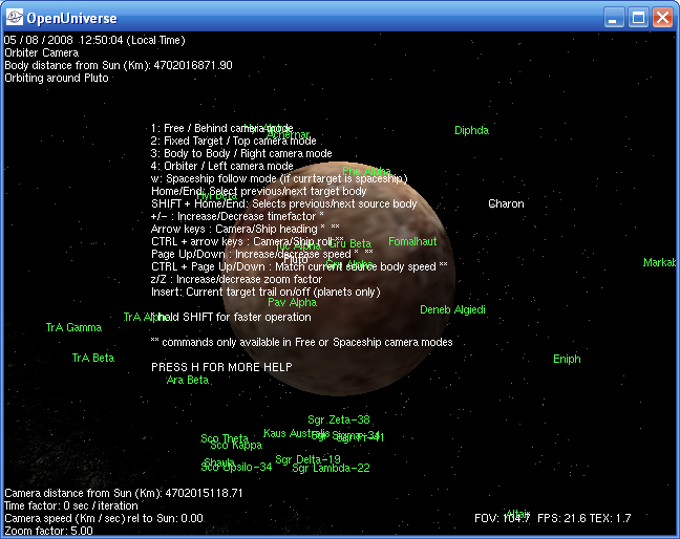Close the OpenUniverse window
Image resolution: width=680 pixels, height=539 pixels.
point(663,18)
